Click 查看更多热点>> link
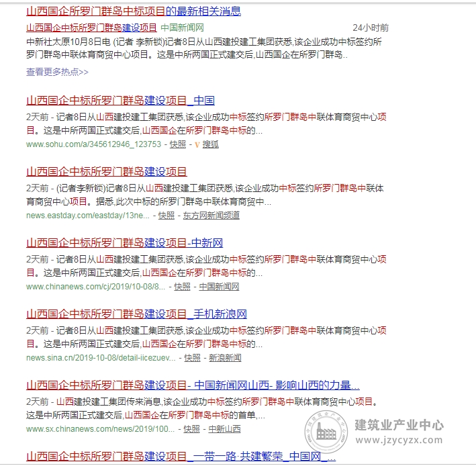476x466 pixels. pos(57,72)
